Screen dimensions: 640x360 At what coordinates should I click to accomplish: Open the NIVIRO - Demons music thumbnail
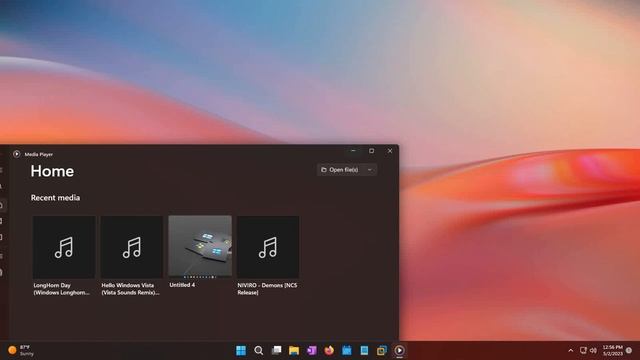[x=268, y=247]
